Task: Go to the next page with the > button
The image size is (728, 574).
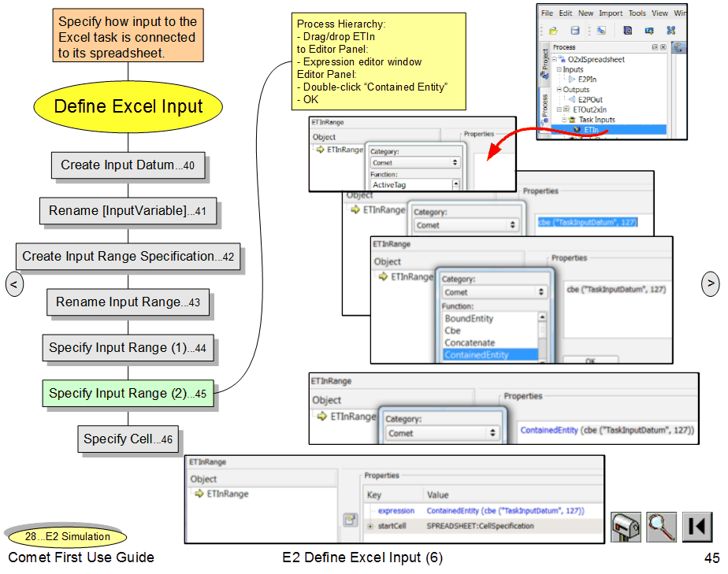Action: tap(710, 283)
